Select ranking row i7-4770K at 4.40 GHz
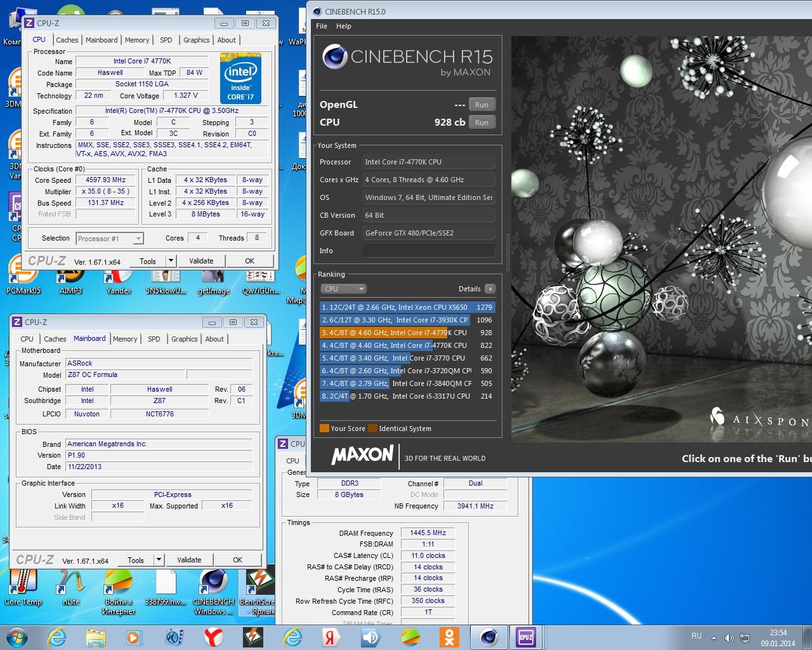Screen dimensions: 812x650 tap(407, 345)
